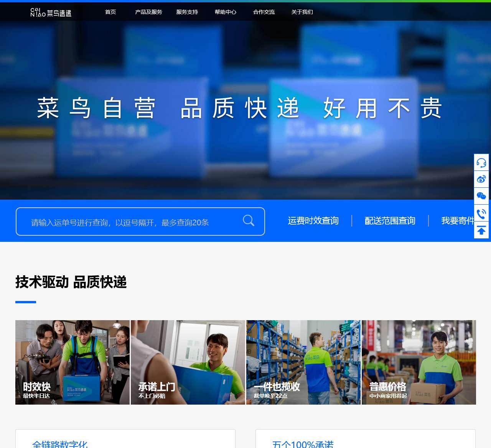
Task: Open the 帮助中心 menu
Action: [x=226, y=12]
